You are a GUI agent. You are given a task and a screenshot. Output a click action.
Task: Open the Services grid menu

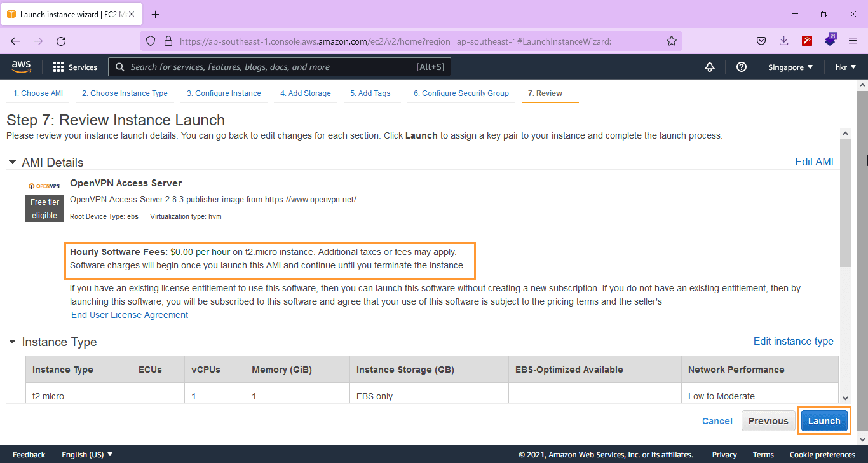coord(74,67)
